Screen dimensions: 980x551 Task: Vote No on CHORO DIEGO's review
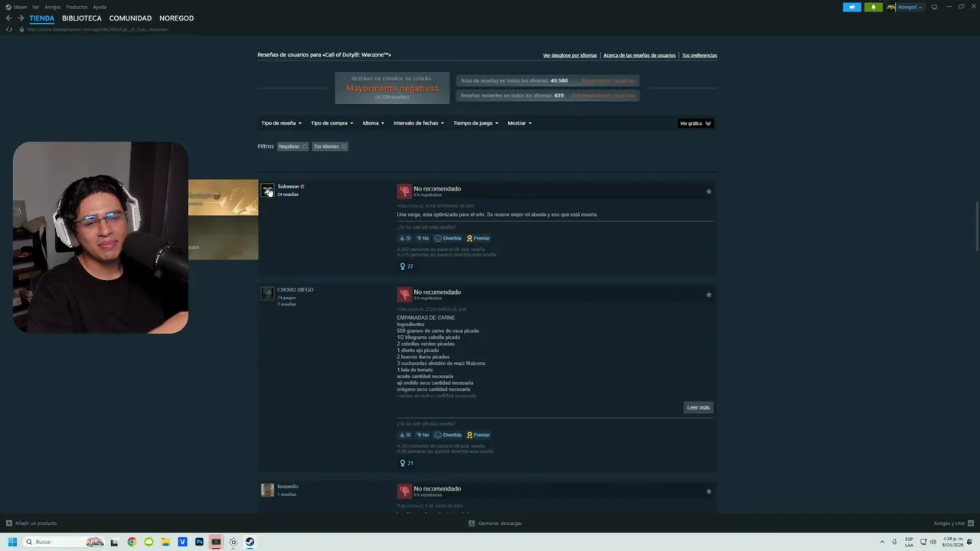423,435
